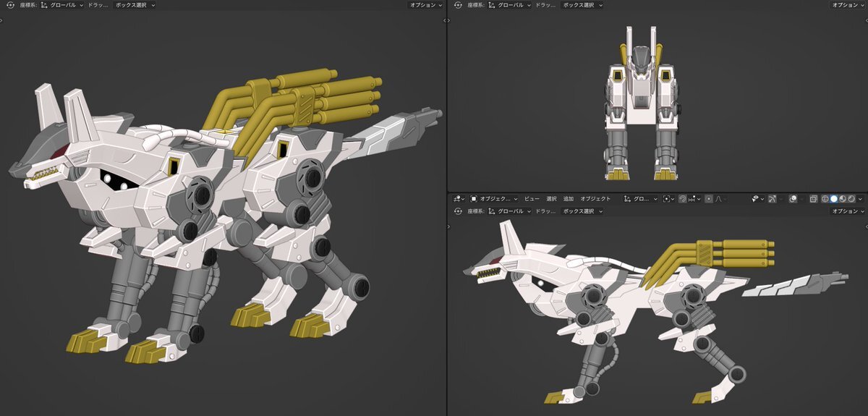Switch to rendered shading

click(x=851, y=198)
